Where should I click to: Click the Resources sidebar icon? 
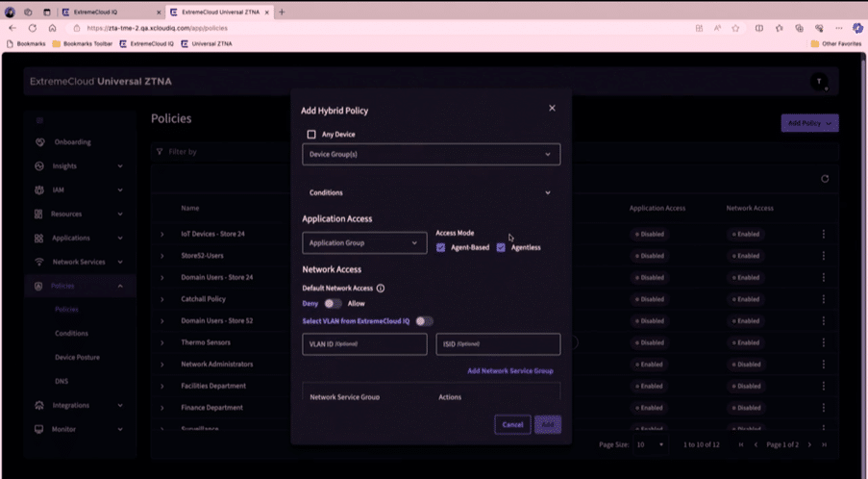pyautogui.click(x=38, y=214)
